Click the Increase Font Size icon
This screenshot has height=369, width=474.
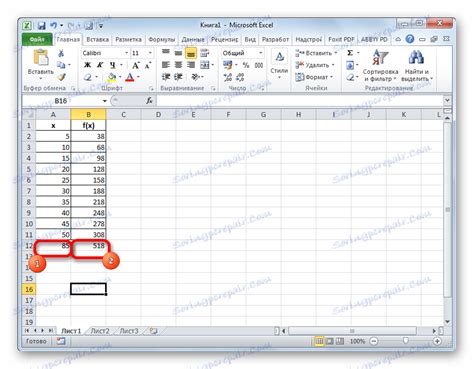pyautogui.click(x=135, y=65)
